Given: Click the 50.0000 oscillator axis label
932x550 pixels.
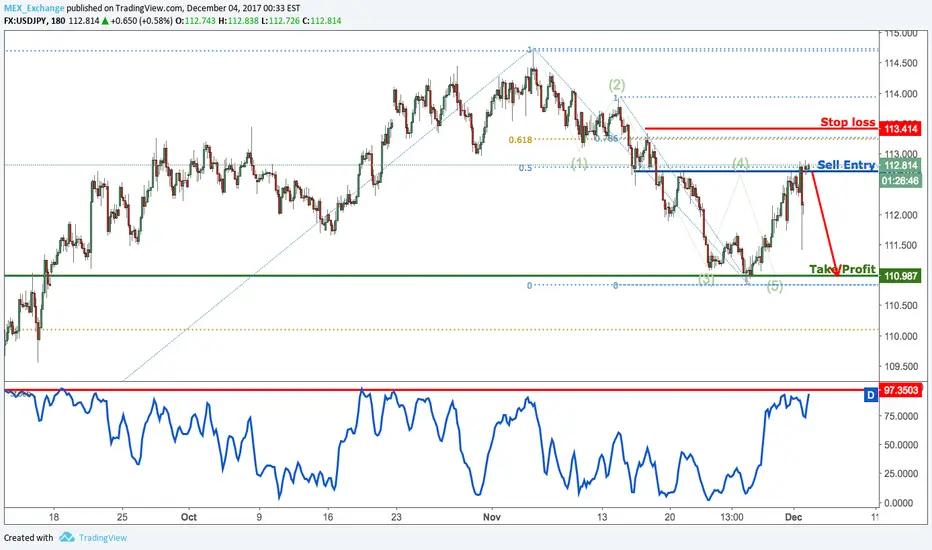Looking at the screenshot, I should point(901,445).
